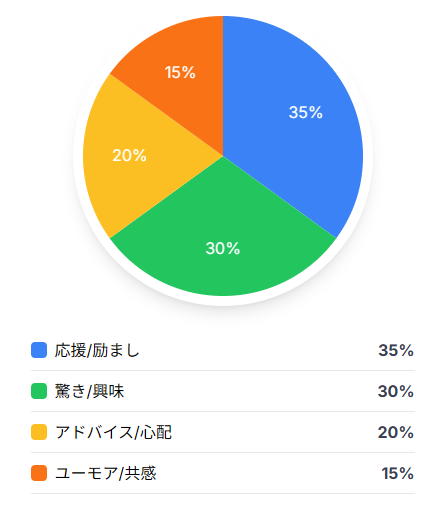
Task: Select the ユーモア/共感 legend label
Action: [x=105, y=473]
